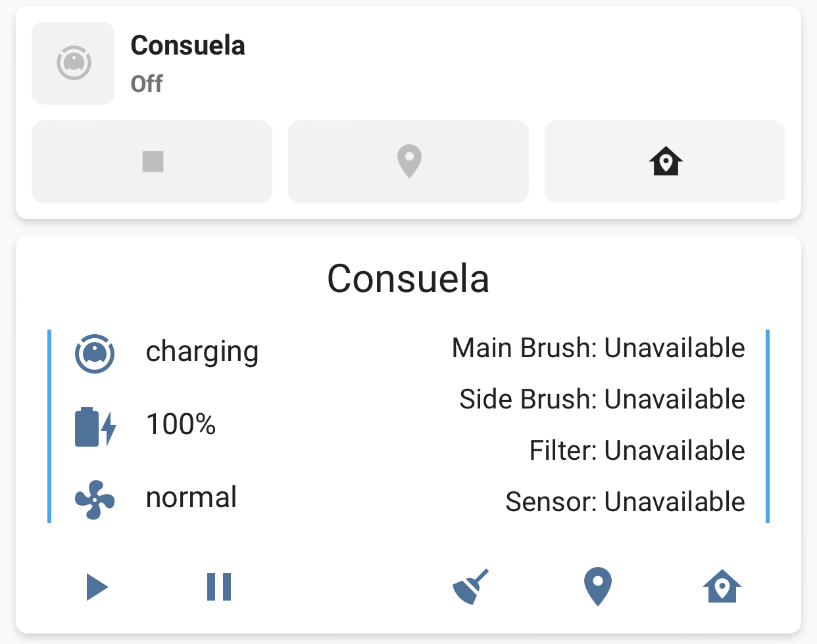This screenshot has height=644, width=817.
Task: Click the fan speed icon beside normal
Action: [x=95, y=500]
